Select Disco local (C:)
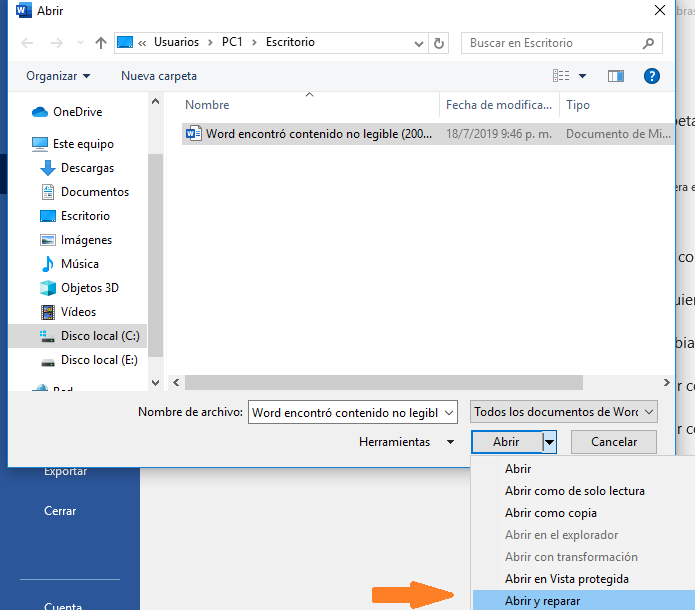The image size is (695, 610). click(x=78, y=336)
